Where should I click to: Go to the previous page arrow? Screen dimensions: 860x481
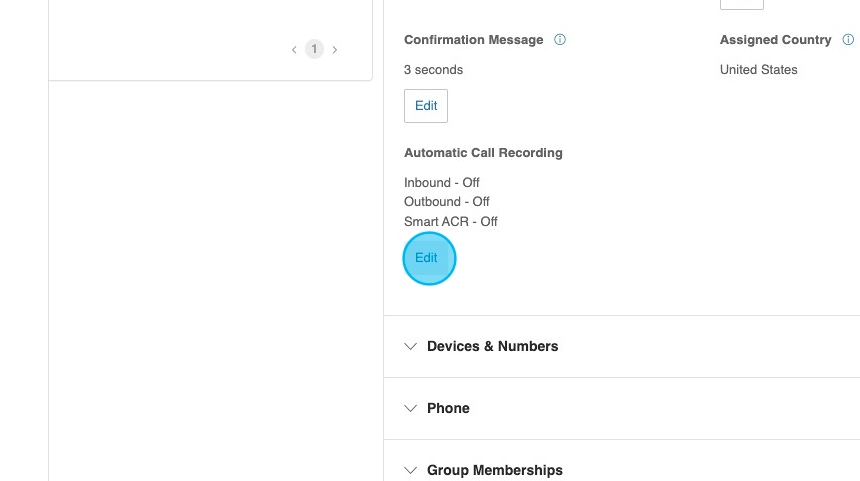pos(294,49)
